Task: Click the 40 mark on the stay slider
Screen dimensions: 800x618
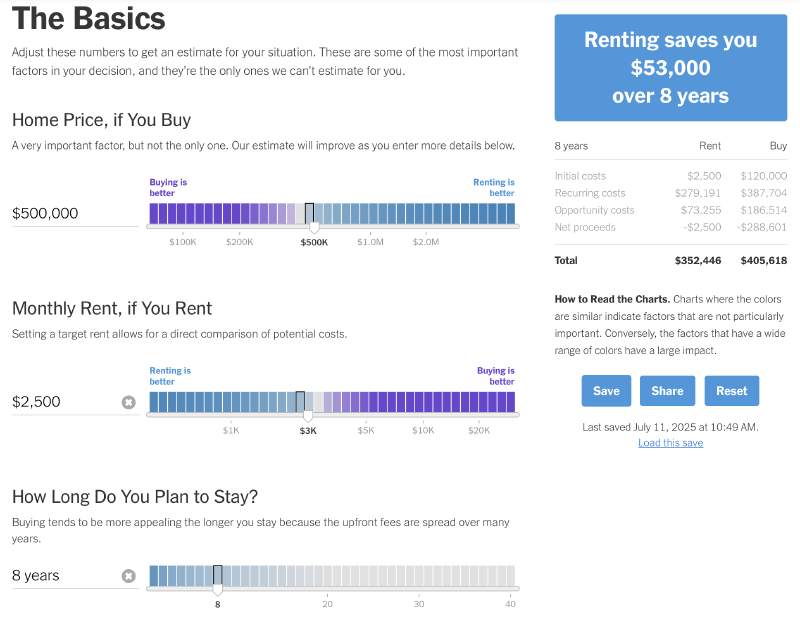Action: click(510, 604)
